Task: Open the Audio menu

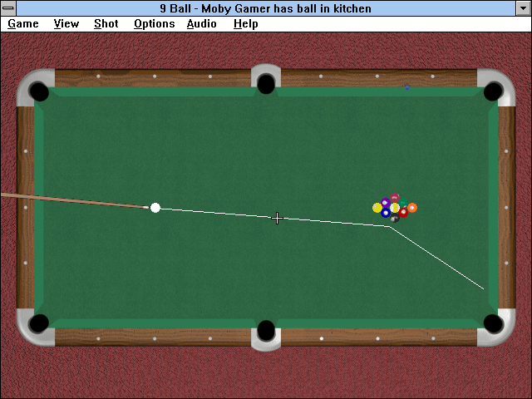Action: coord(201,24)
